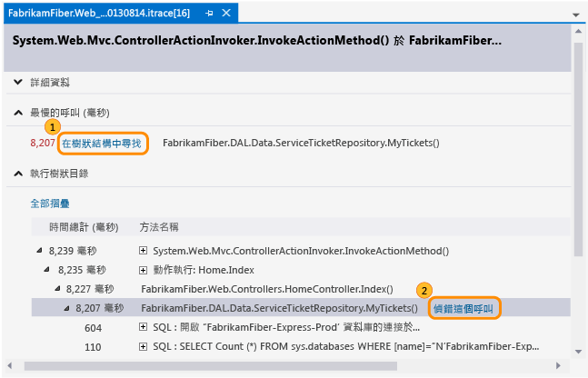
Task: Expand plus box beside SQL 開啟 connection row
Action: [143, 327]
